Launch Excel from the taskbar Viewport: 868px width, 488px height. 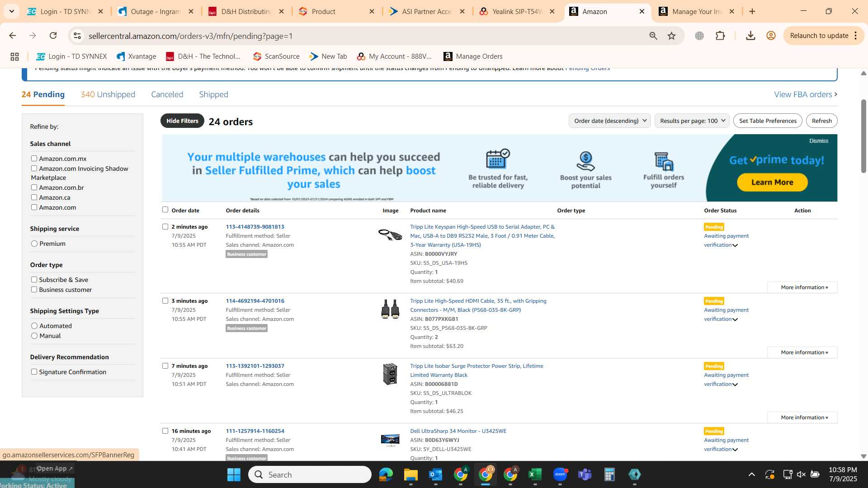535,474
